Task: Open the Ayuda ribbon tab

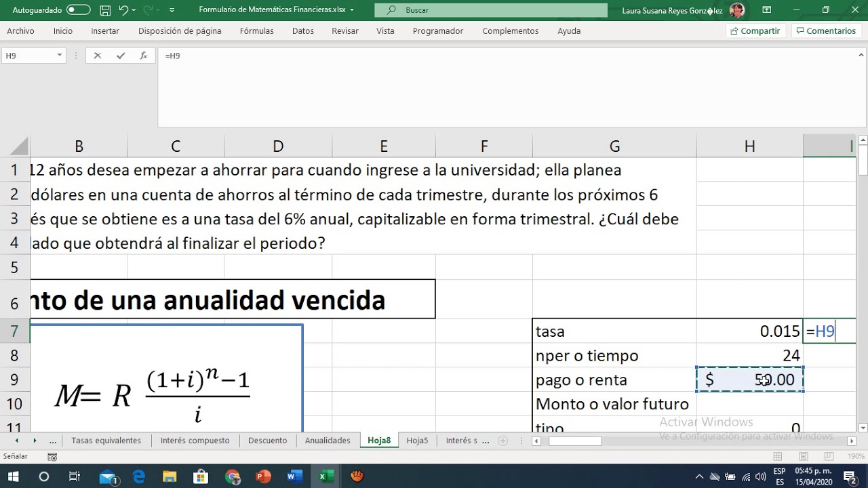Action: pos(569,31)
